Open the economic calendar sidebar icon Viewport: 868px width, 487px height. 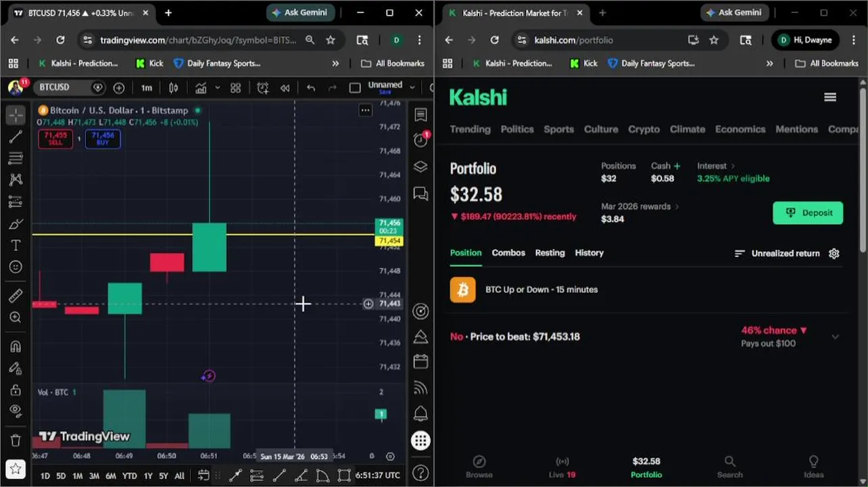[x=420, y=361]
